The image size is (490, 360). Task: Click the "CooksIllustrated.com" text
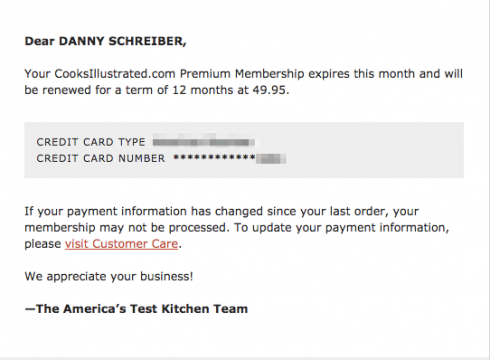(115, 74)
